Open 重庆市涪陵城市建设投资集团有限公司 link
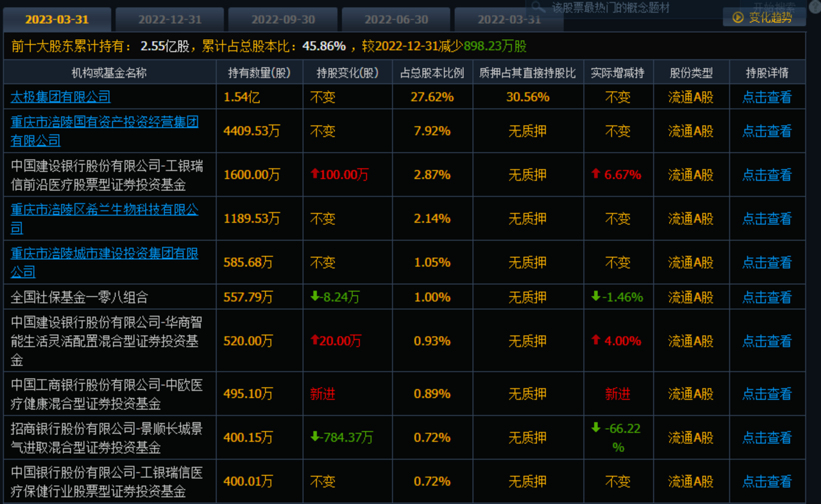Screen dimensions: 821x504 click(105, 263)
